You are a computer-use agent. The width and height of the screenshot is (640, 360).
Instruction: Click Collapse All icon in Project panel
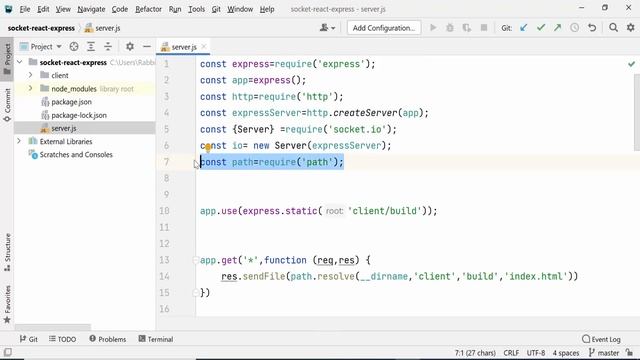tap(108, 47)
